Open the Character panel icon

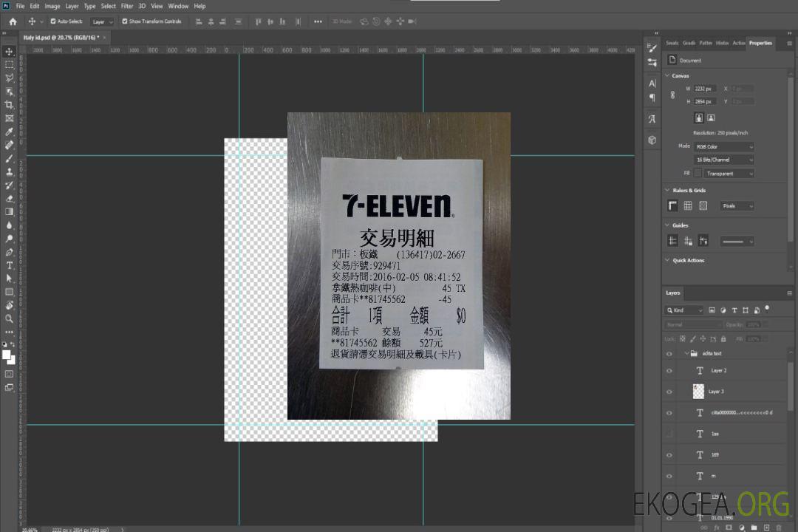click(652, 83)
